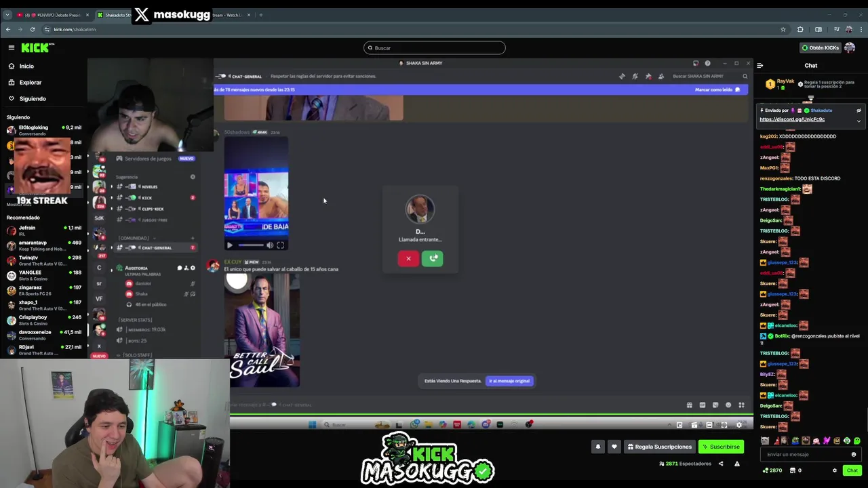The height and width of the screenshot is (488, 868).
Task: Open the discord.gg invite link in chat
Action: 792,119
